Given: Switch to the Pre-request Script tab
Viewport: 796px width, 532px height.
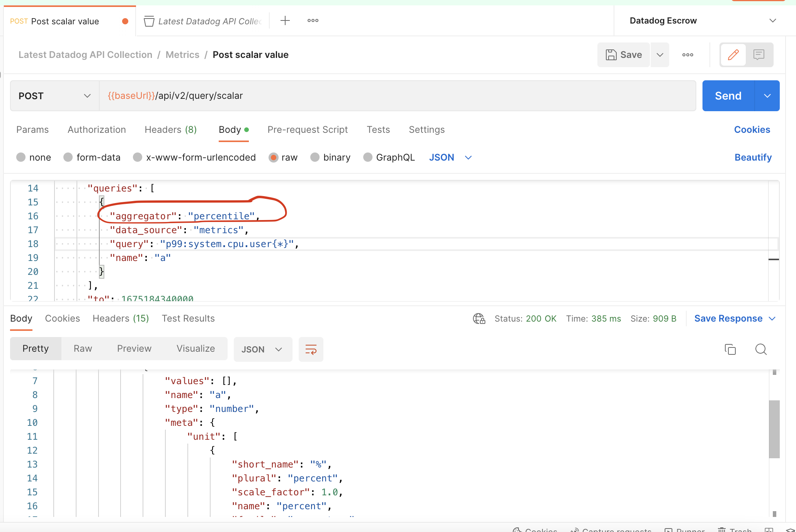Looking at the screenshot, I should coord(308,130).
